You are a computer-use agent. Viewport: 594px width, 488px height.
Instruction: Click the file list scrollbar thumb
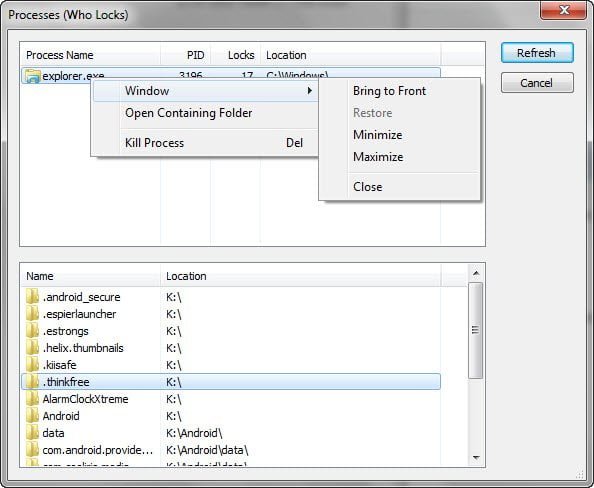(x=476, y=330)
